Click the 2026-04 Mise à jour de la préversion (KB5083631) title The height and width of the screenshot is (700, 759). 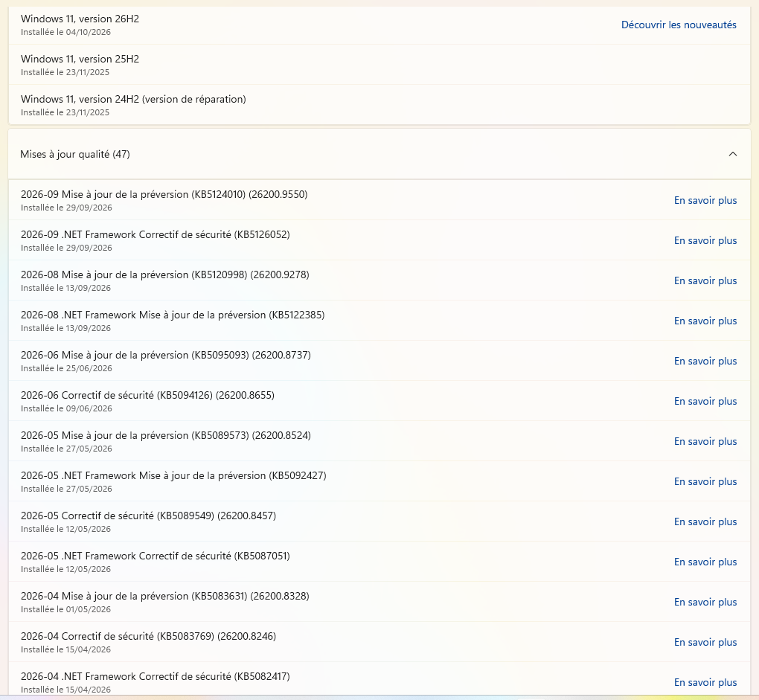click(165, 596)
